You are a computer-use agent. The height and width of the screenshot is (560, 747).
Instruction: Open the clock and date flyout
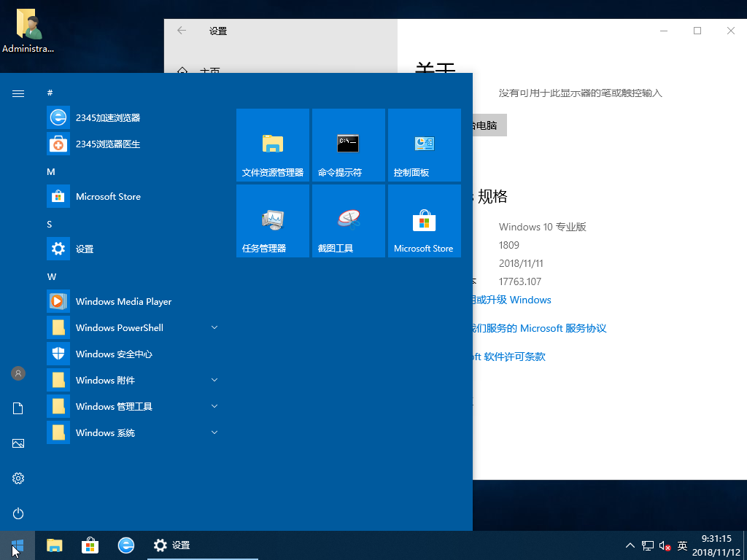point(716,545)
